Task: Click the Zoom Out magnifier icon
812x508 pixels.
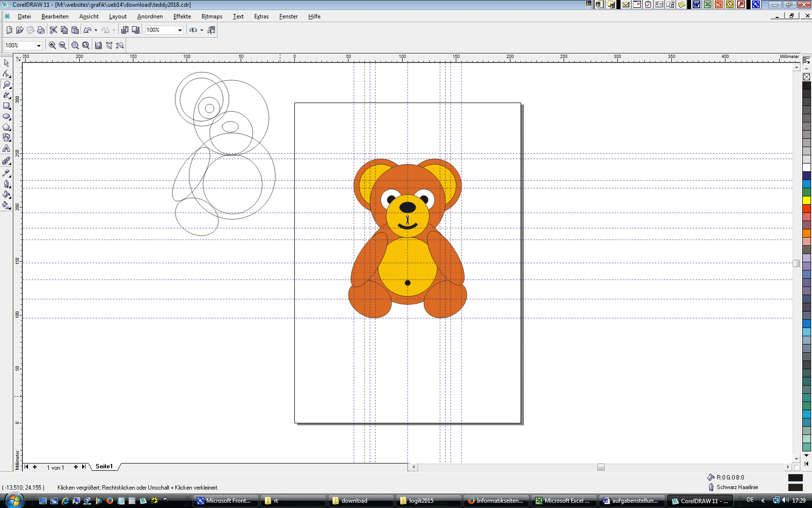Action: point(62,45)
